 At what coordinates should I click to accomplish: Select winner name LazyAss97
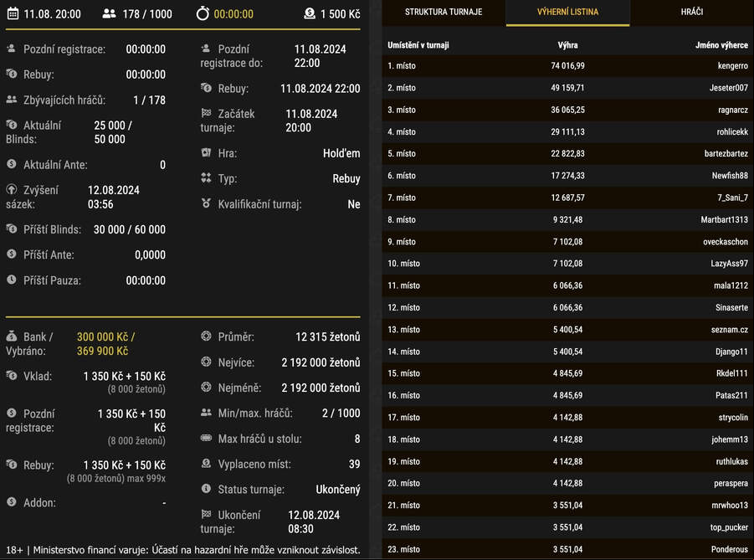pyautogui.click(x=729, y=264)
